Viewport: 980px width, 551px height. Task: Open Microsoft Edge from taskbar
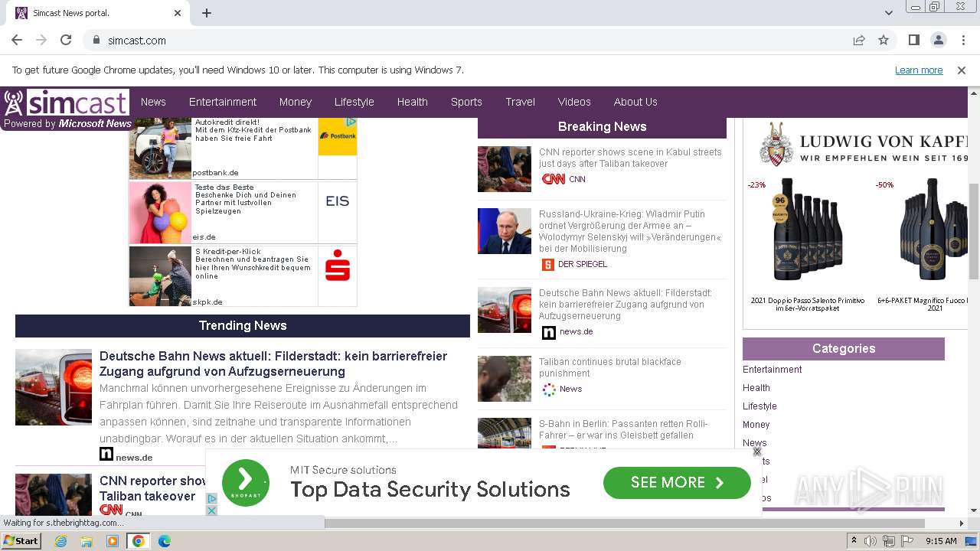click(x=164, y=541)
